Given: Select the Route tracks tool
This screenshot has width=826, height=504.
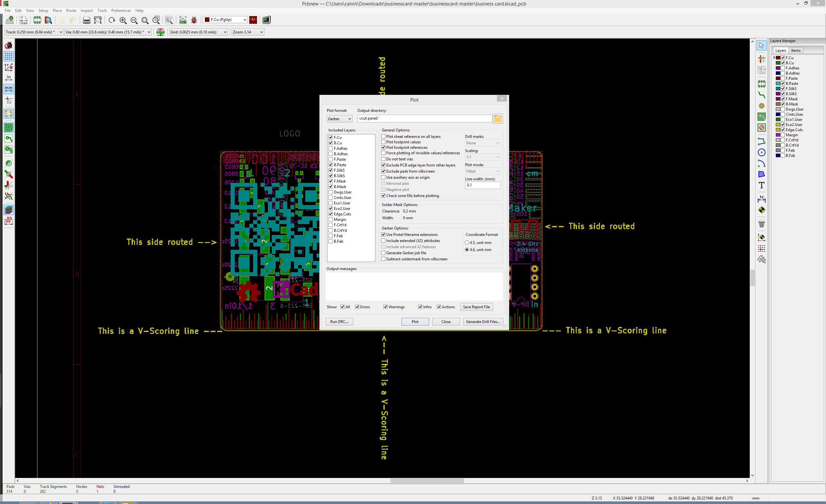Looking at the screenshot, I should [762, 95].
